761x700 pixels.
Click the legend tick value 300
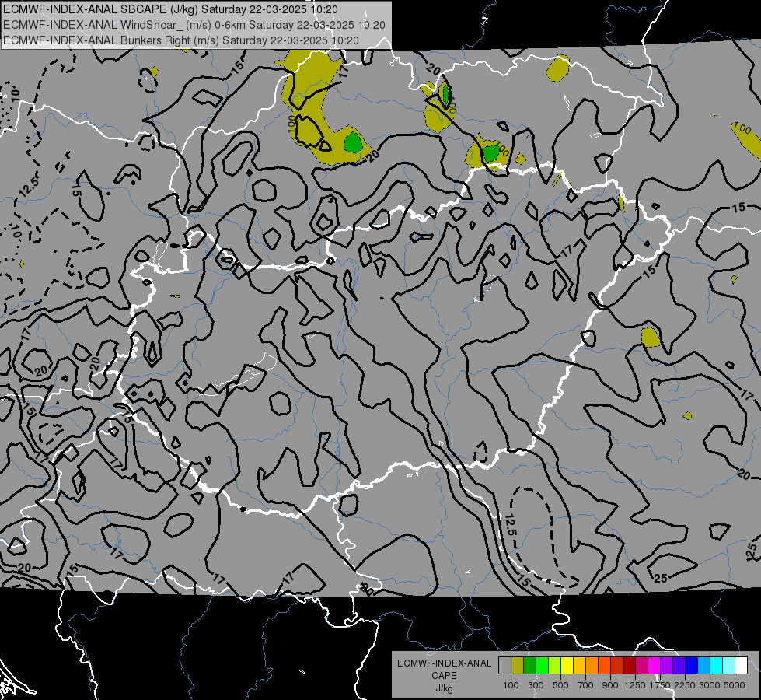click(536, 685)
